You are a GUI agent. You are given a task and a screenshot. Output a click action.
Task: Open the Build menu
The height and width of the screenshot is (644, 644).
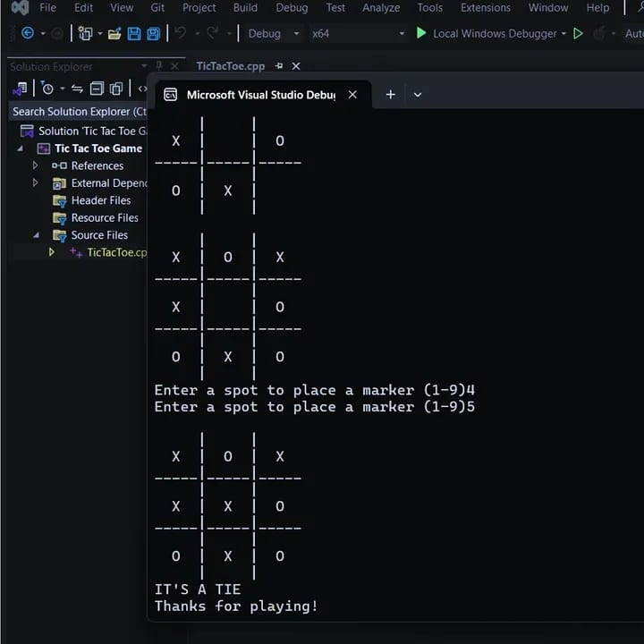[245, 8]
